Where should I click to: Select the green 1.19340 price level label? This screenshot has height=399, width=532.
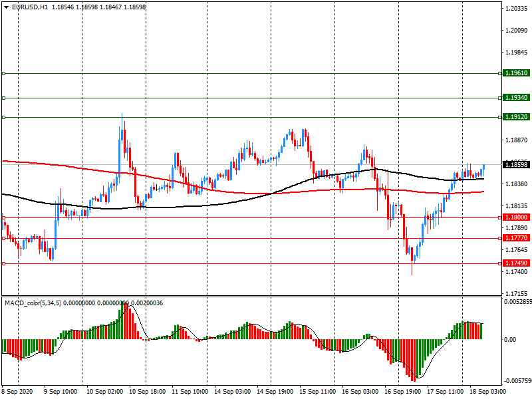[x=517, y=98]
